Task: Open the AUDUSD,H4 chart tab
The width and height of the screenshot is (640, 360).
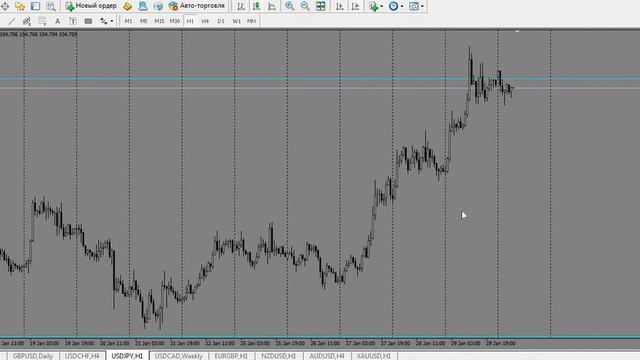Action: click(x=327, y=356)
